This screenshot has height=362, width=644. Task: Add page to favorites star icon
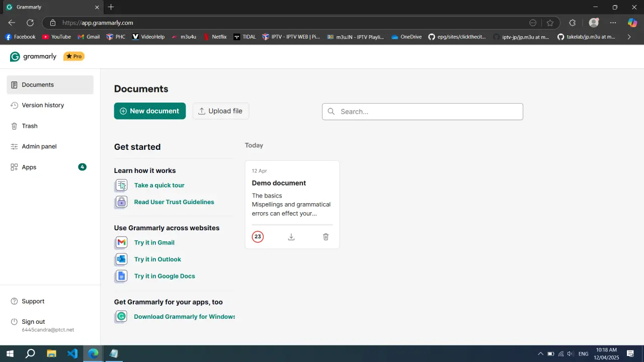550,23
